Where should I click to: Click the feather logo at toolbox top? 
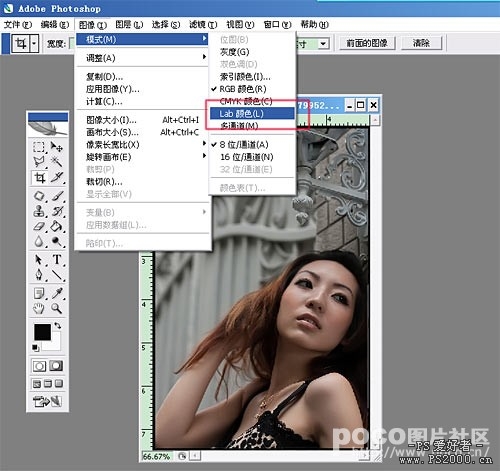pyautogui.click(x=48, y=128)
